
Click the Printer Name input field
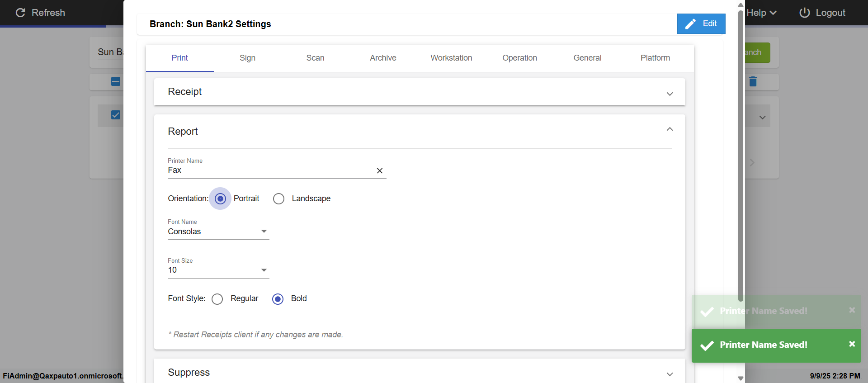pos(269,170)
